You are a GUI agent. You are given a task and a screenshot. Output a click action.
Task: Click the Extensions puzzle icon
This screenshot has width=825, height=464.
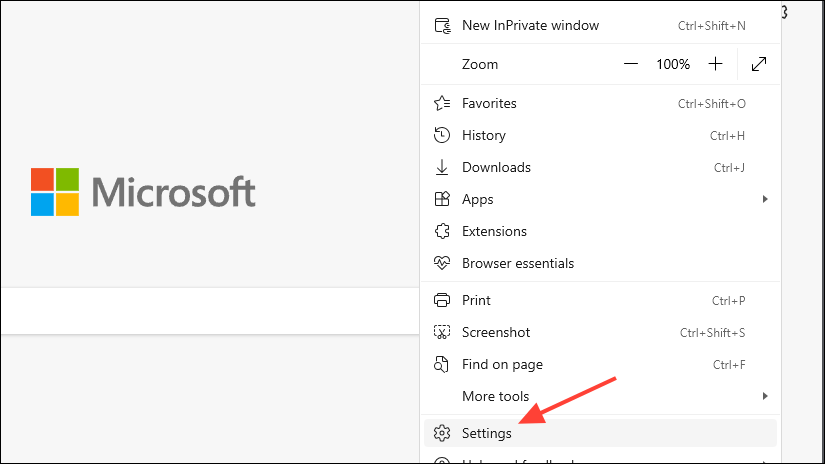(442, 231)
